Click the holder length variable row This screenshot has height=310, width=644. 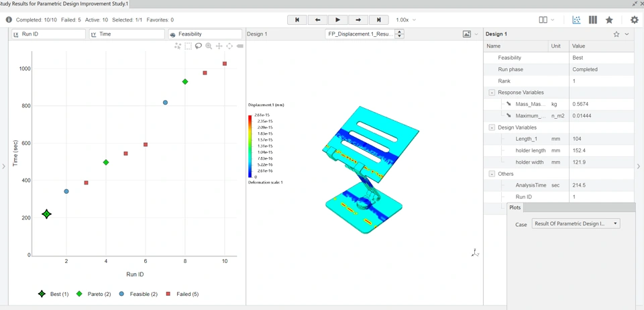pyautogui.click(x=559, y=151)
